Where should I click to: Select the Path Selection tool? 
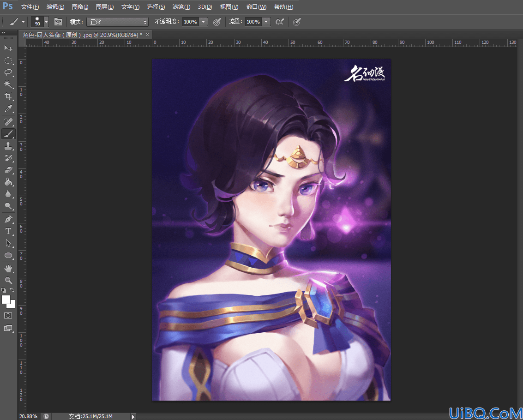click(8, 243)
